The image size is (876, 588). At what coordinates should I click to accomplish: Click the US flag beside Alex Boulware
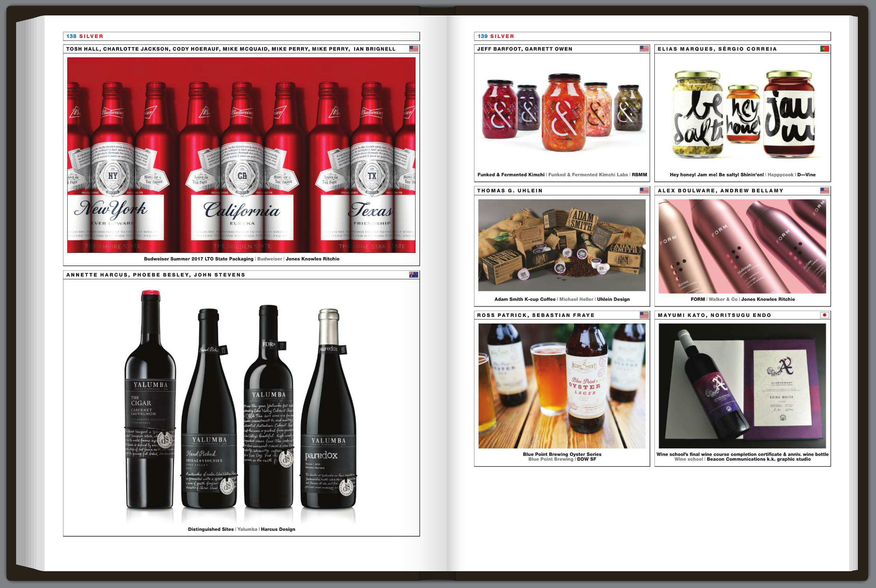tap(824, 191)
